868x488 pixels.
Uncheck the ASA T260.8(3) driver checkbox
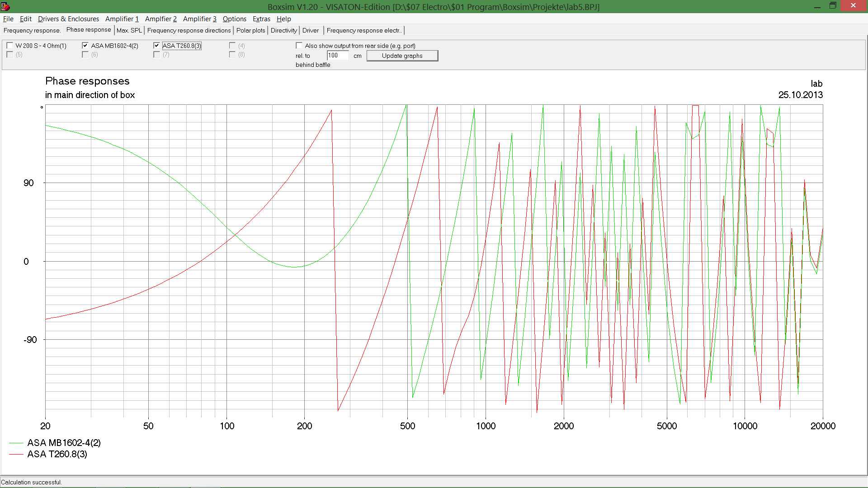tap(156, 46)
